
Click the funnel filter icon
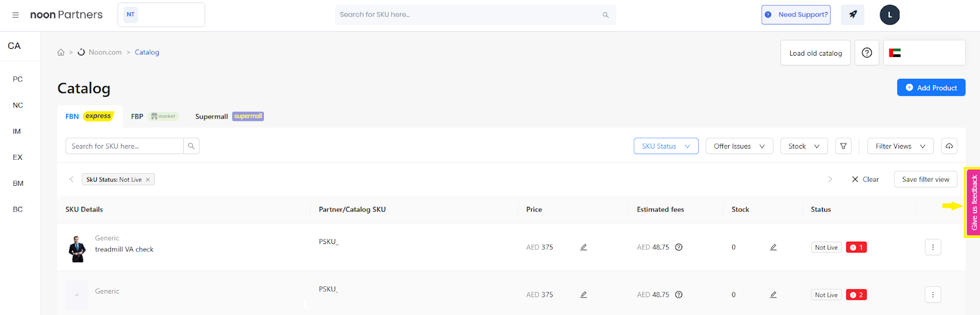click(x=843, y=146)
